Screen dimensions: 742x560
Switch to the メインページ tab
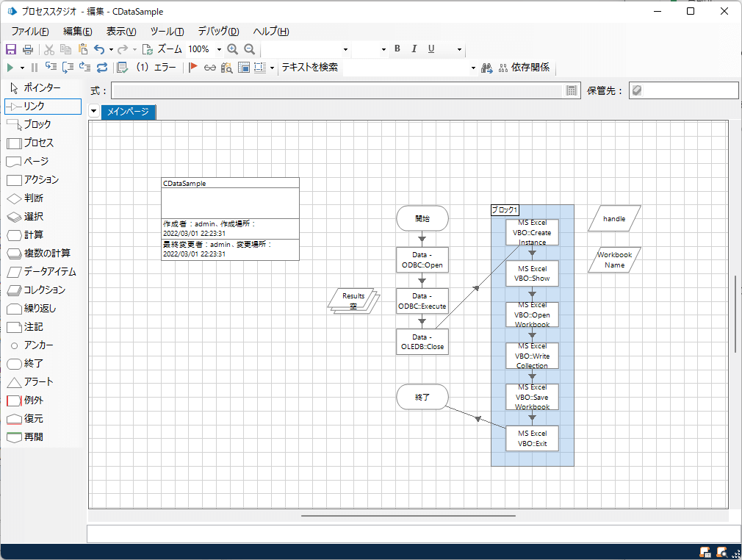[129, 112]
